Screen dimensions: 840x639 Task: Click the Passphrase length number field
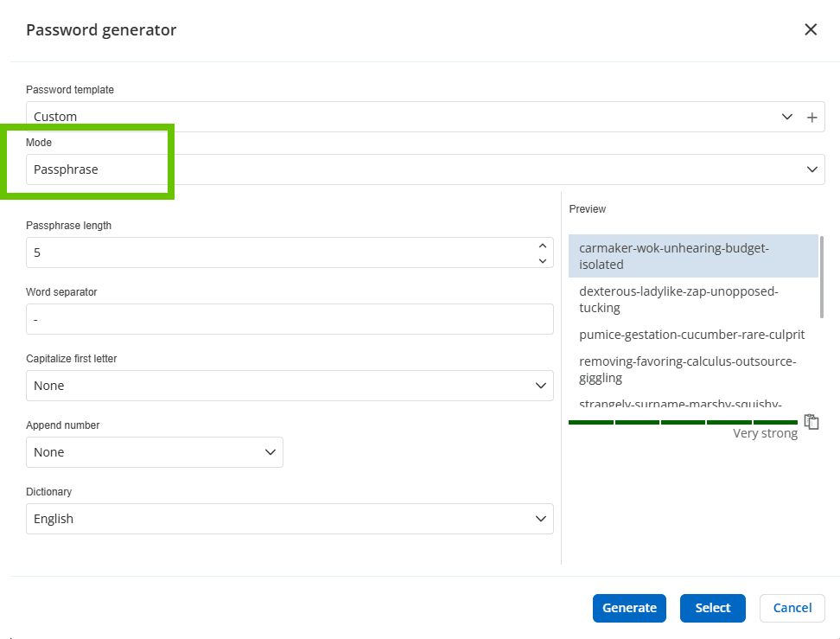(x=277, y=252)
